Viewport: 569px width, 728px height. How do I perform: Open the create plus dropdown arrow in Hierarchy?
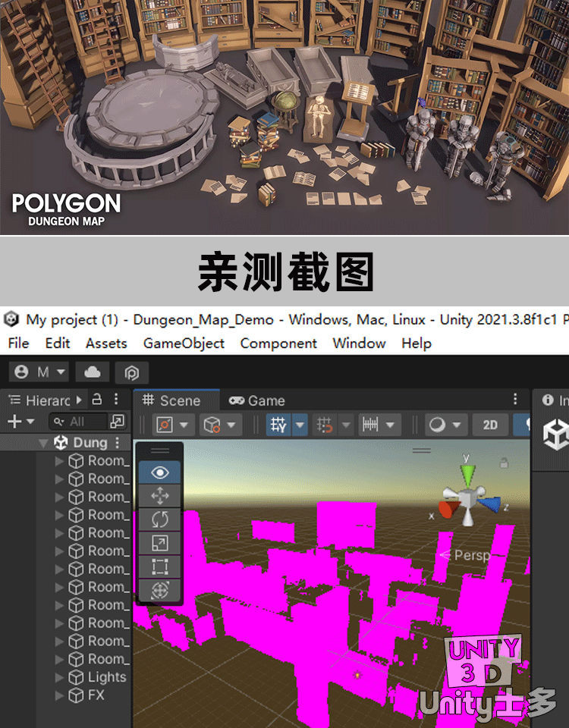tap(30, 422)
